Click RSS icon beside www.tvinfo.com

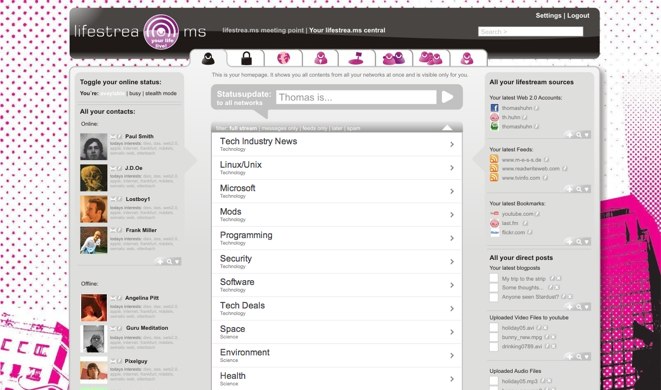coord(494,178)
